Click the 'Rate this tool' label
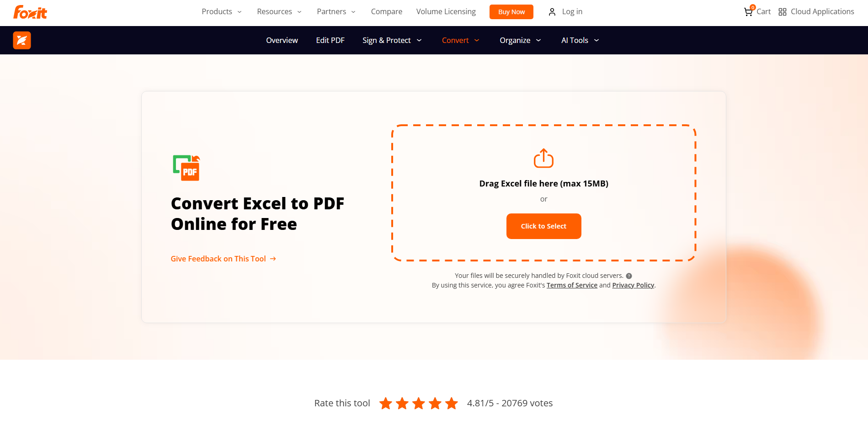This screenshot has width=868, height=431. pyautogui.click(x=342, y=403)
